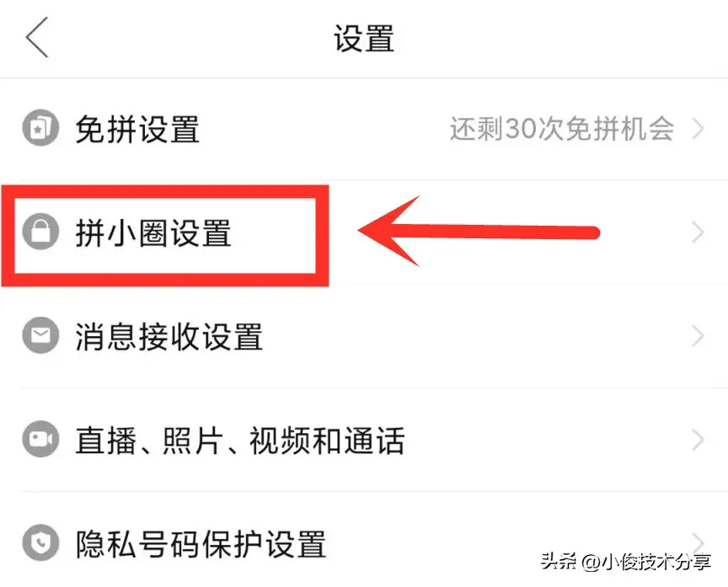The image size is (728, 587).
Task: Tap the video camera icon for 直播、照片
Action: pyautogui.click(x=40, y=439)
